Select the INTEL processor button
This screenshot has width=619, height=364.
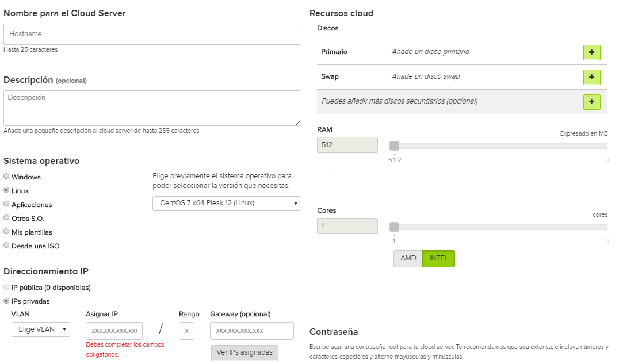point(438,259)
